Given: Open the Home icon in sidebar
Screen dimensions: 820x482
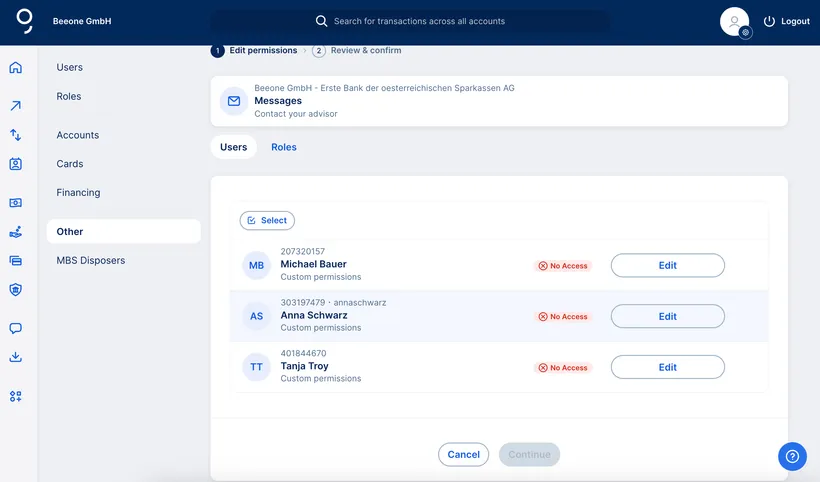Looking at the screenshot, I should coord(16,67).
